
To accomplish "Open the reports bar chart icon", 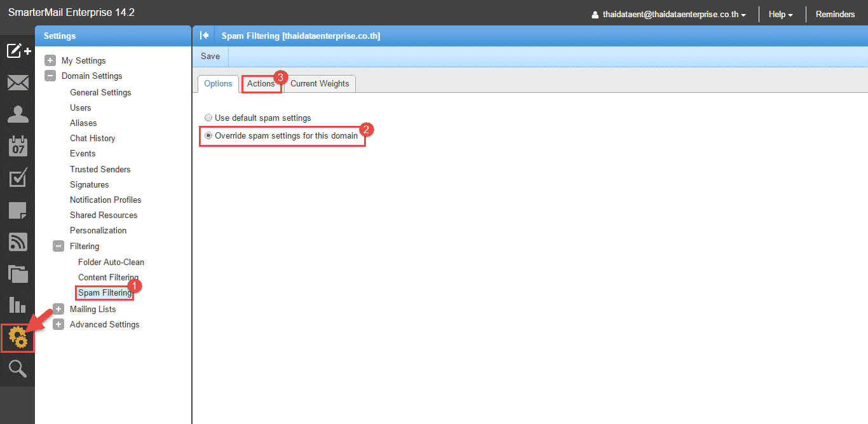I will tap(18, 305).
